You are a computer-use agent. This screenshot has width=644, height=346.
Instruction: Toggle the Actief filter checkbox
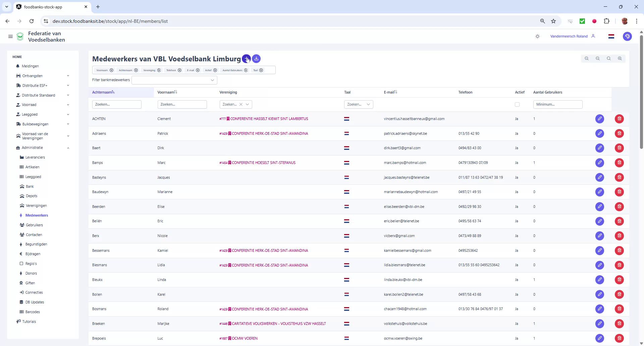tap(517, 104)
